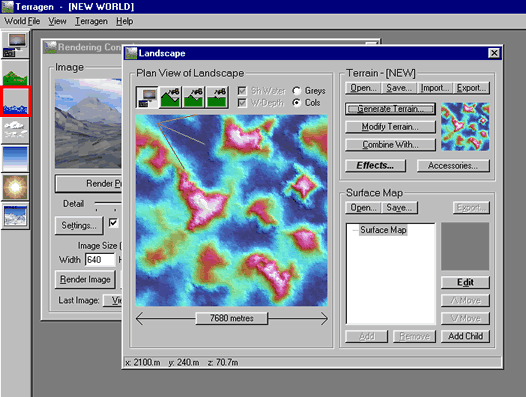Open the Lighting Conditions sun icon
526x397 pixels.
[x=15, y=187]
